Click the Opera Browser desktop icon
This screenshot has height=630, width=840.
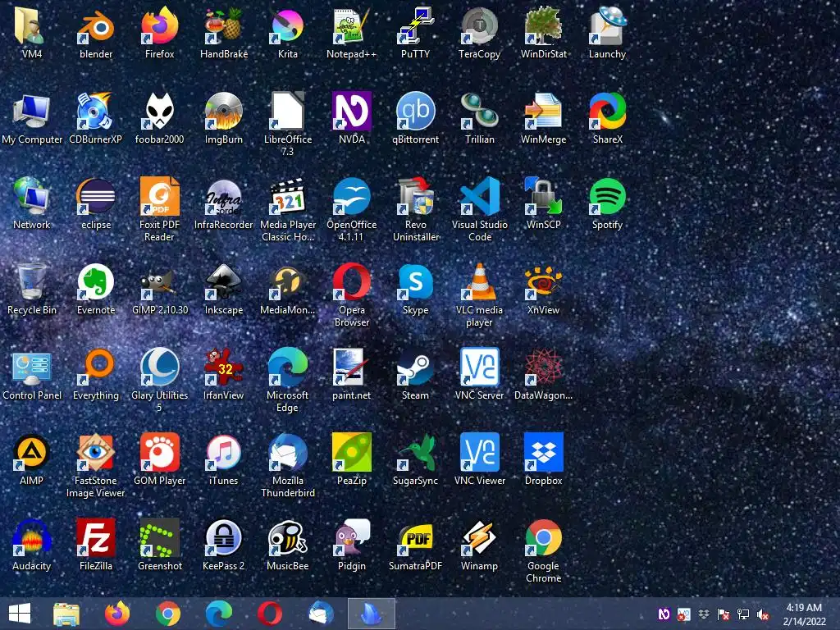351,282
